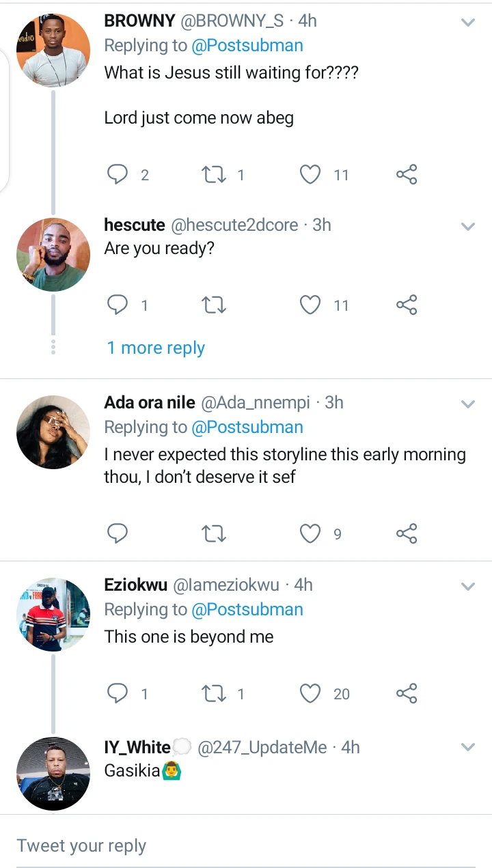Share hescute's tweet
492x868 pixels.
(x=407, y=305)
